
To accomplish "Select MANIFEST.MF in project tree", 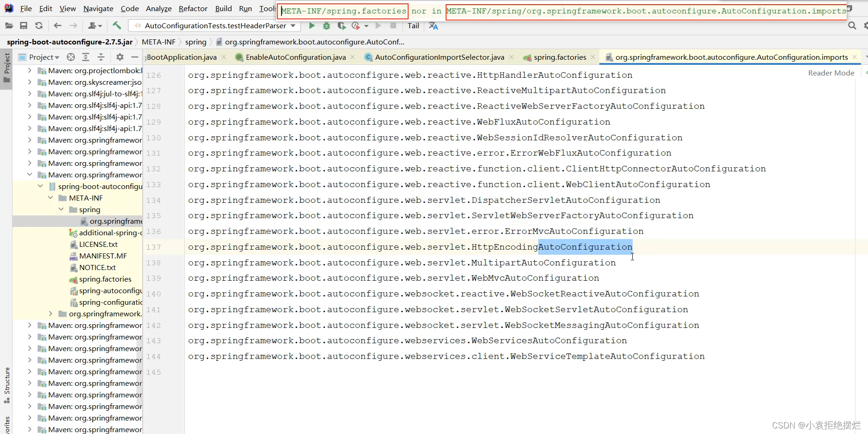I will coord(103,256).
